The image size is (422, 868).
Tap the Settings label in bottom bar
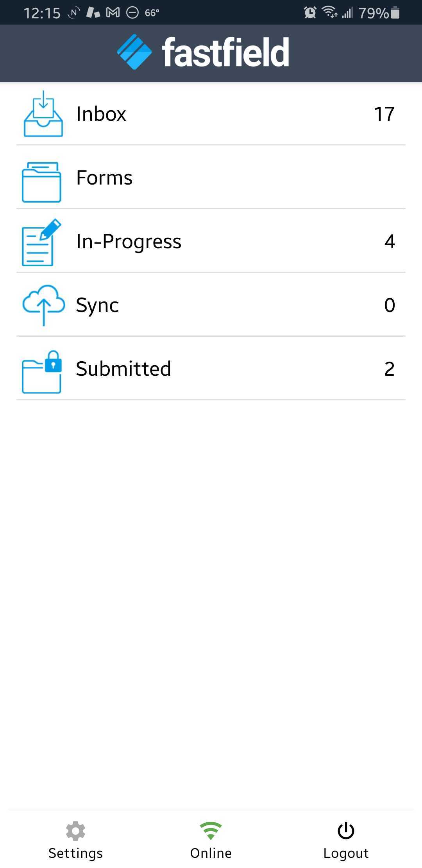[75, 853]
